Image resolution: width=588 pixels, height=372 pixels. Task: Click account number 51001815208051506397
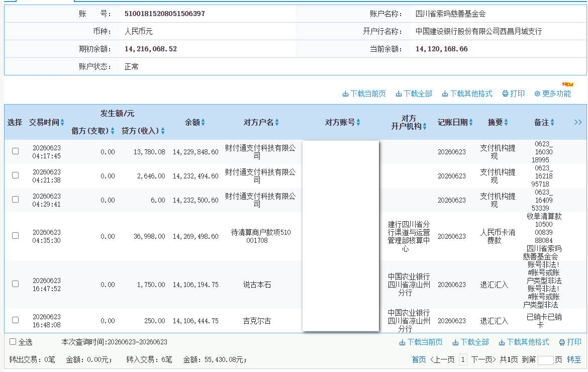(x=165, y=14)
